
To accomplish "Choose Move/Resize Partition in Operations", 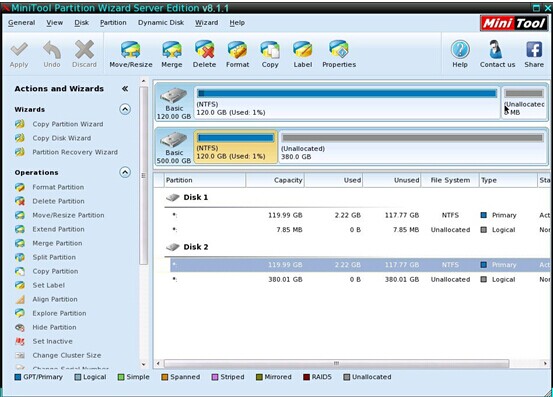I will pos(68,215).
